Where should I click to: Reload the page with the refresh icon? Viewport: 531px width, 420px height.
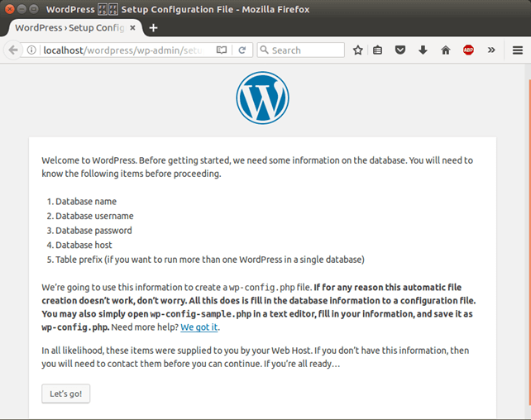point(242,50)
